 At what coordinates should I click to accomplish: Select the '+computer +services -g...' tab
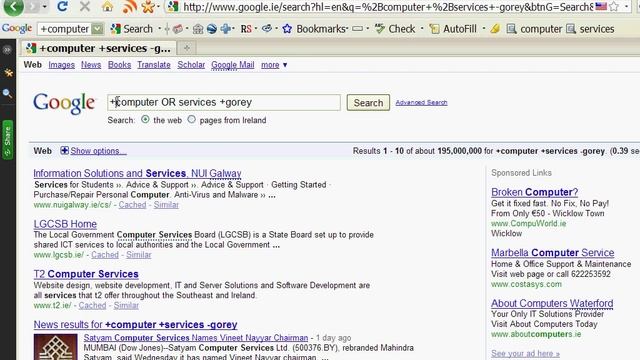click(x=98, y=48)
